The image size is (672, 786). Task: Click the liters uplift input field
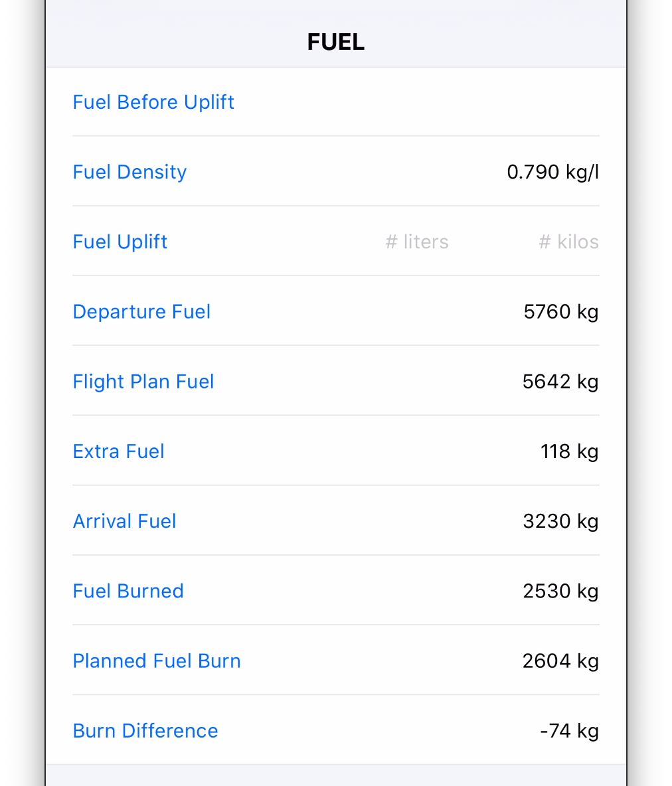(417, 242)
